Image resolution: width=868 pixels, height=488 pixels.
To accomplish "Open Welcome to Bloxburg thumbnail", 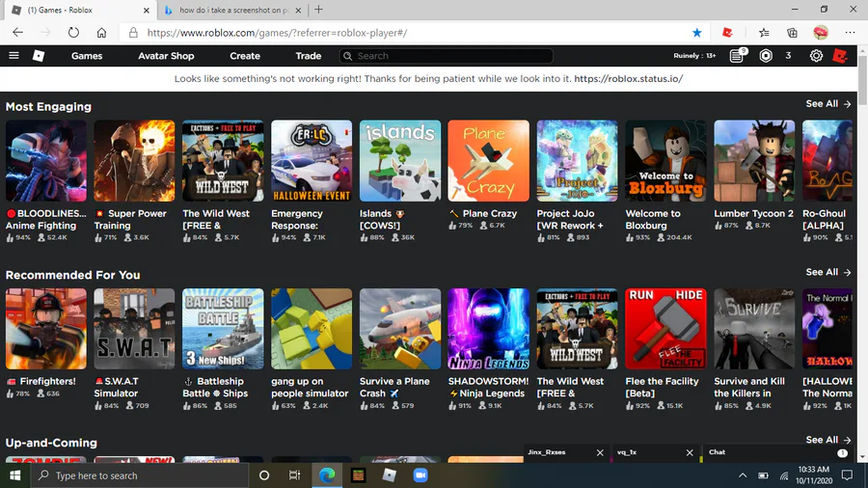I will pyautogui.click(x=665, y=161).
